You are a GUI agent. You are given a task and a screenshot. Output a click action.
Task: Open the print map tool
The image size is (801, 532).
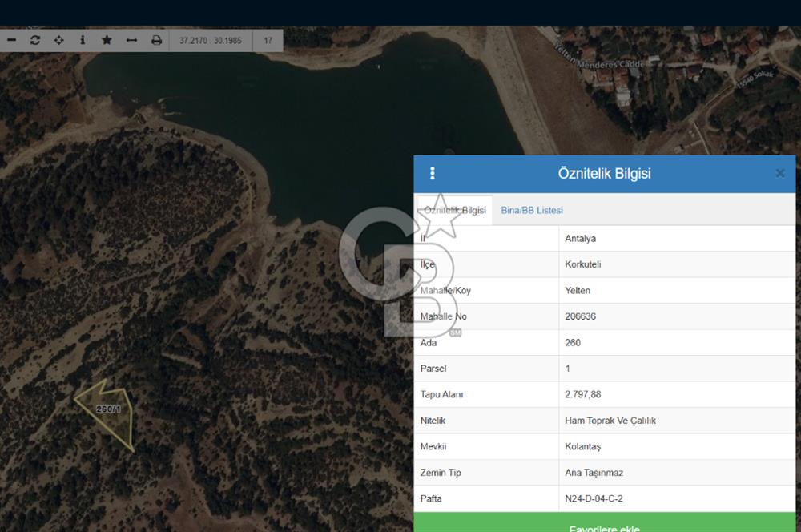[158, 39]
